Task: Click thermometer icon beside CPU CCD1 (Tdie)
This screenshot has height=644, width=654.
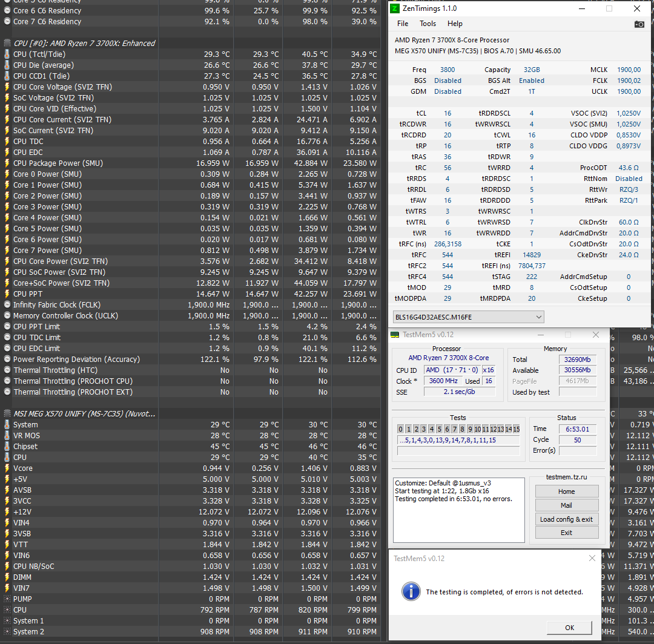Action: (x=7, y=76)
